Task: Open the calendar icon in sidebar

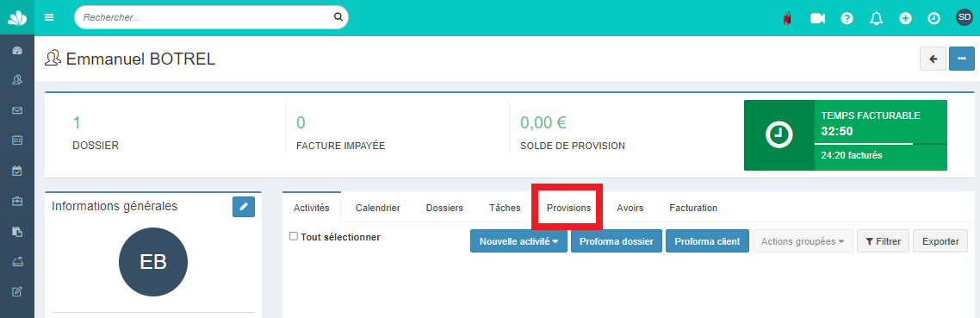Action: pos(17,140)
